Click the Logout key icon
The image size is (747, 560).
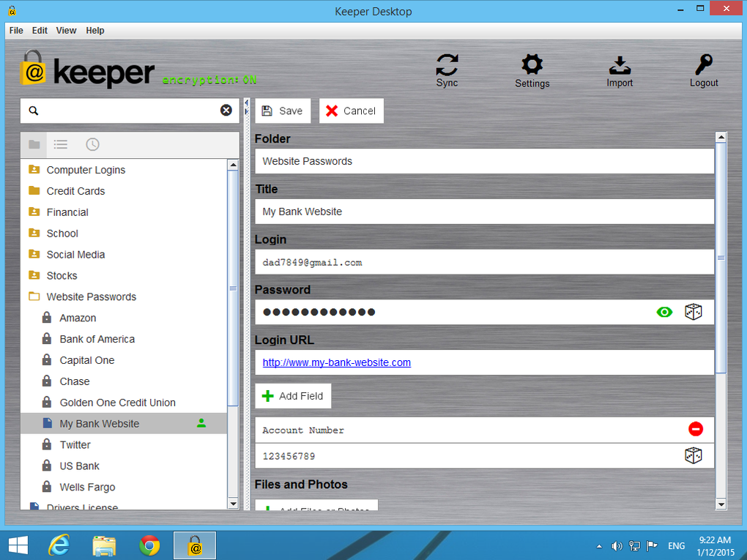point(704,64)
